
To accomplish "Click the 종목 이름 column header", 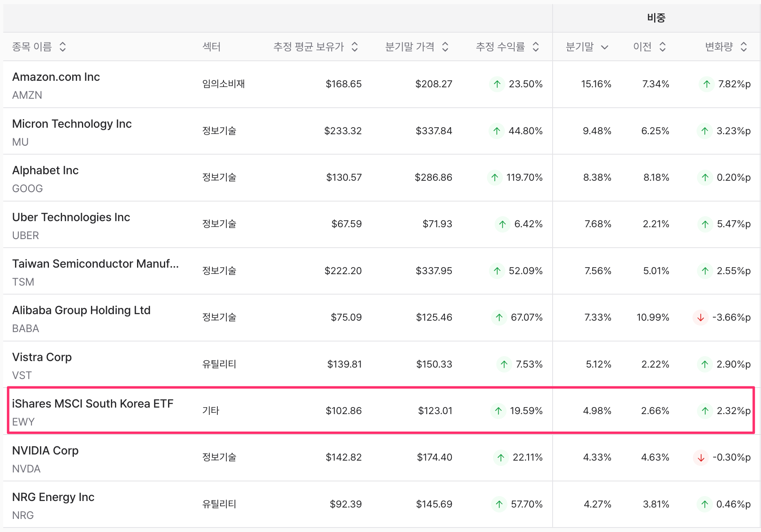I will pos(32,47).
